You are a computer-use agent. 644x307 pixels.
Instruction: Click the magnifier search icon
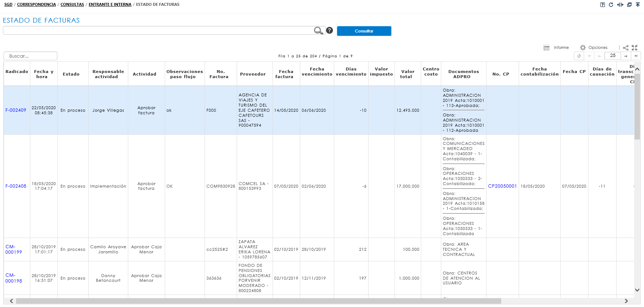(x=319, y=31)
